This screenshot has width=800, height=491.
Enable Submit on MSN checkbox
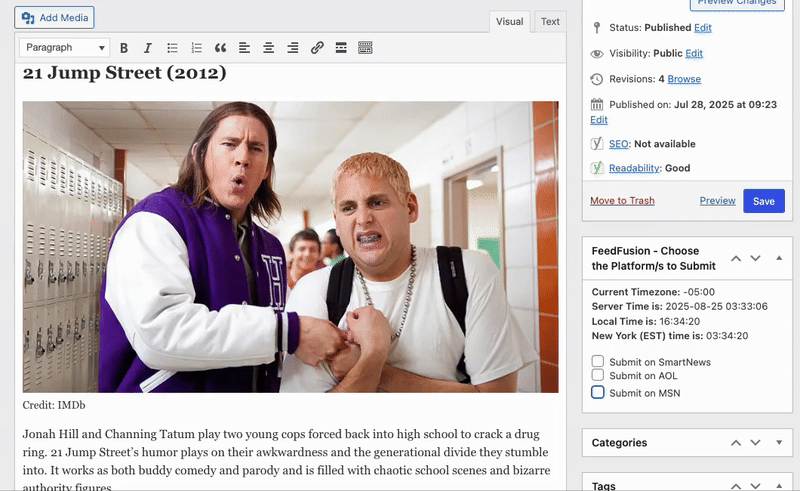pos(597,392)
